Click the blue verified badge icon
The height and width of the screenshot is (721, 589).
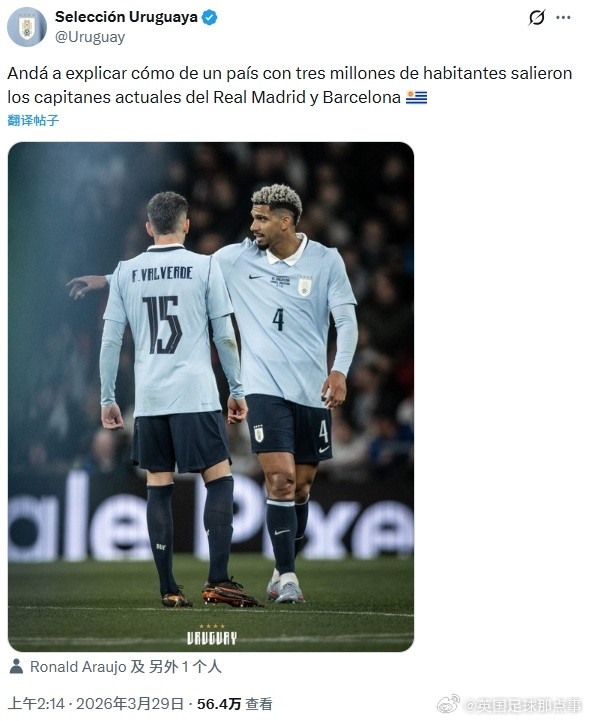coord(210,17)
